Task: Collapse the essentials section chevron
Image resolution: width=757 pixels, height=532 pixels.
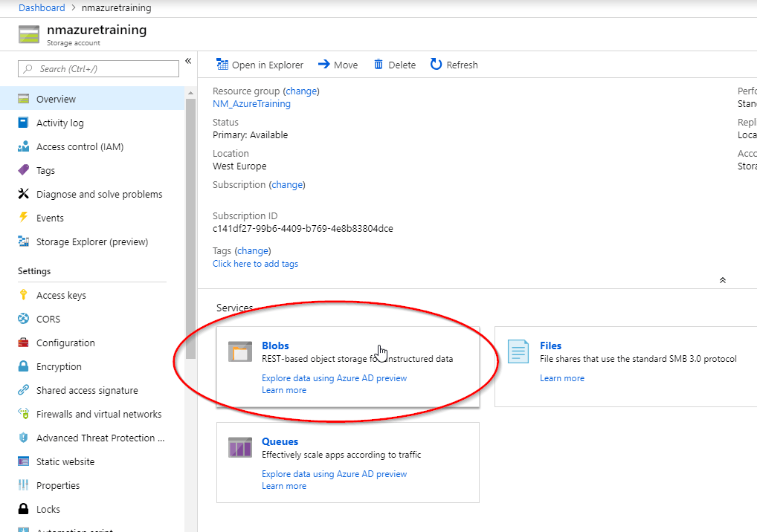Action: (x=722, y=280)
